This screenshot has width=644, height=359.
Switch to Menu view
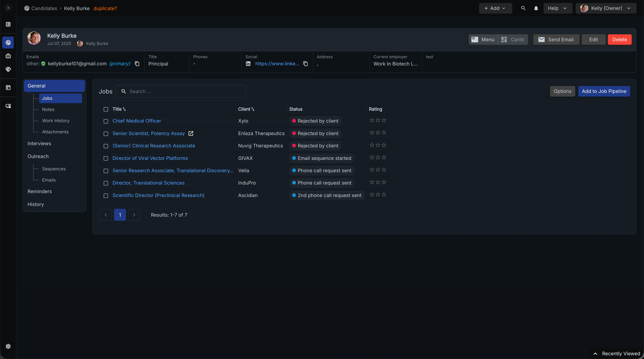point(483,40)
